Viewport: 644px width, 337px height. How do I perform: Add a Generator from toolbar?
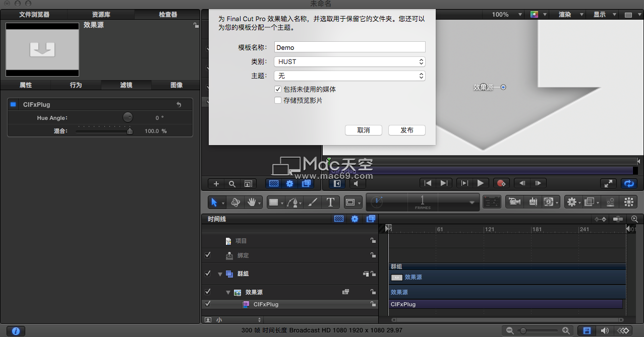550,202
